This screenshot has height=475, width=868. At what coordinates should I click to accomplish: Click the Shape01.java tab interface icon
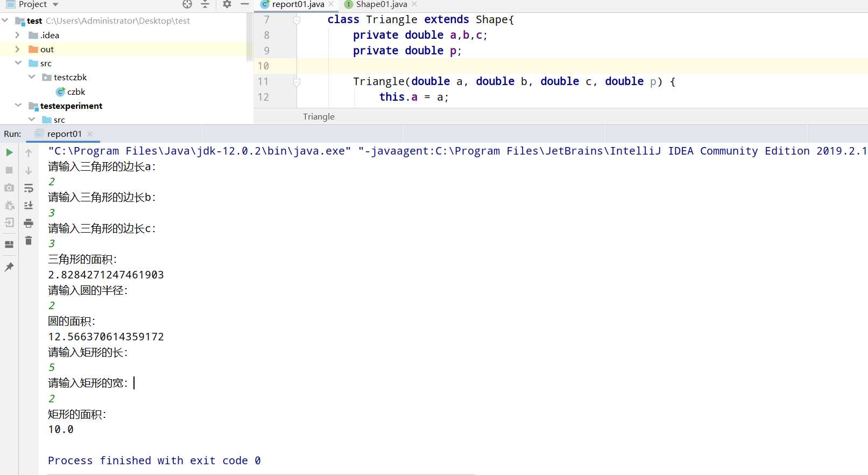click(x=349, y=4)
